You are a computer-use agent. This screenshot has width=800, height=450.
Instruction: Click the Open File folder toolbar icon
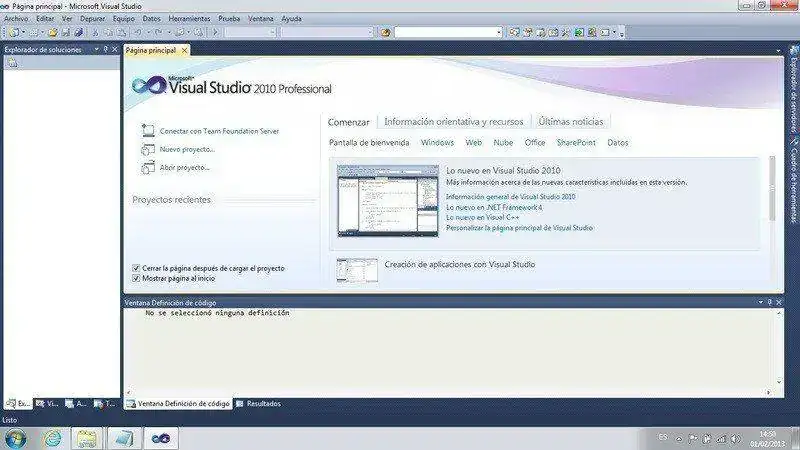point(53,32)
